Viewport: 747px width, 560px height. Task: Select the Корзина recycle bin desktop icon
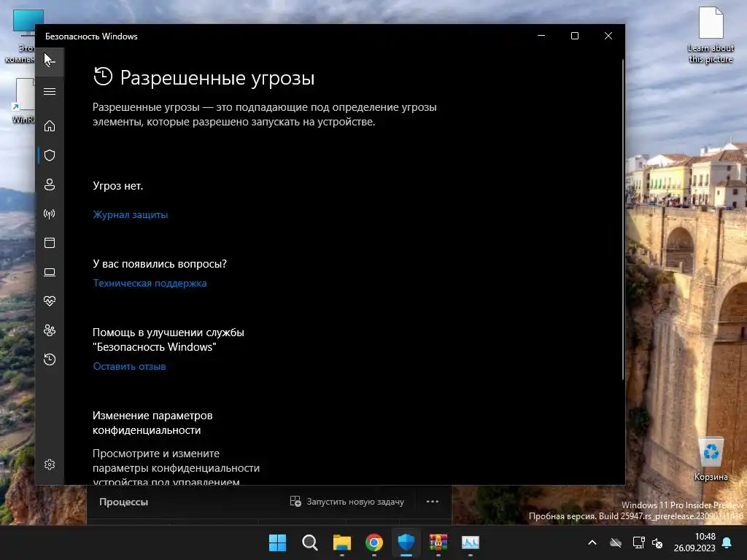711,459
